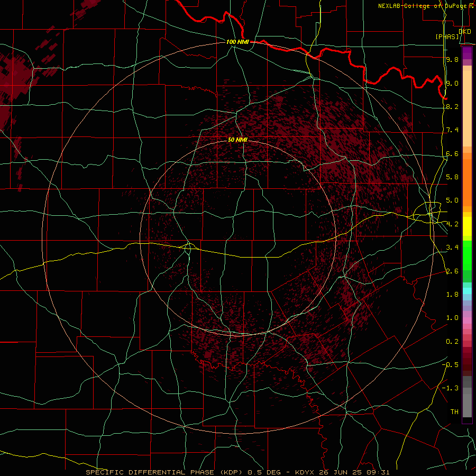The height and width of the screenshot is (476, 476).
Task: Click the yellow segment of the color bar
Action: coord(467,226)
